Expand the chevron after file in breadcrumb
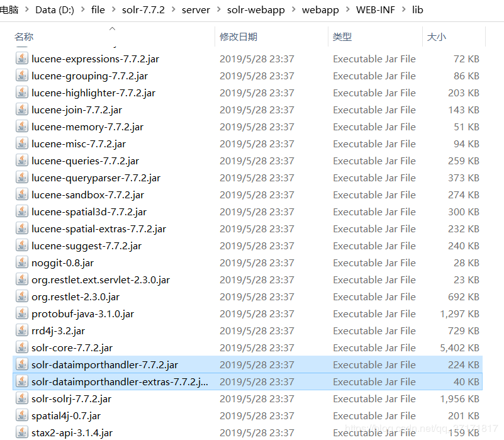The width and height of the screenshot is (504, 440). tap(113, 9)
